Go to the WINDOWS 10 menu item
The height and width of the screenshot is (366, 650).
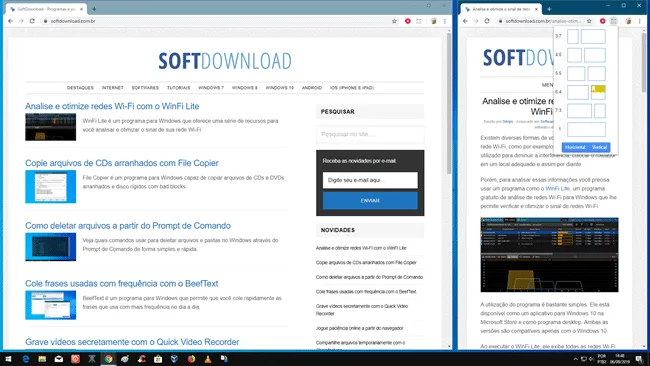click(279, 88)
